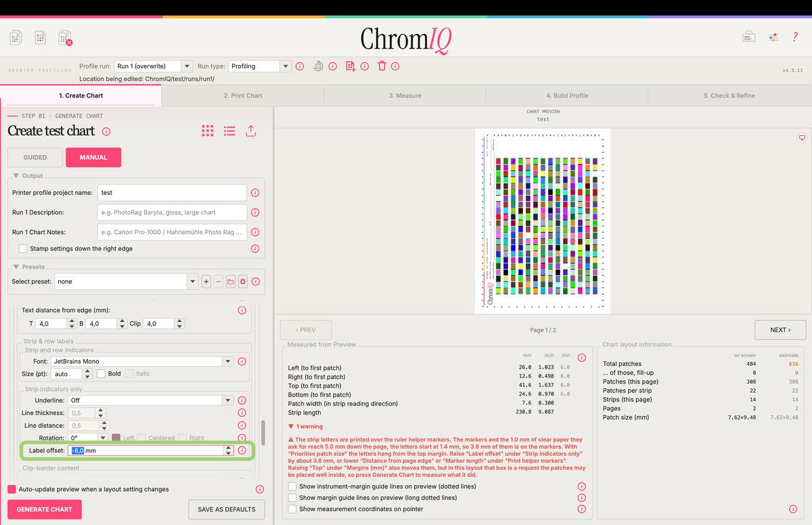Switch to the patch grid view icon

pos(208,131)
